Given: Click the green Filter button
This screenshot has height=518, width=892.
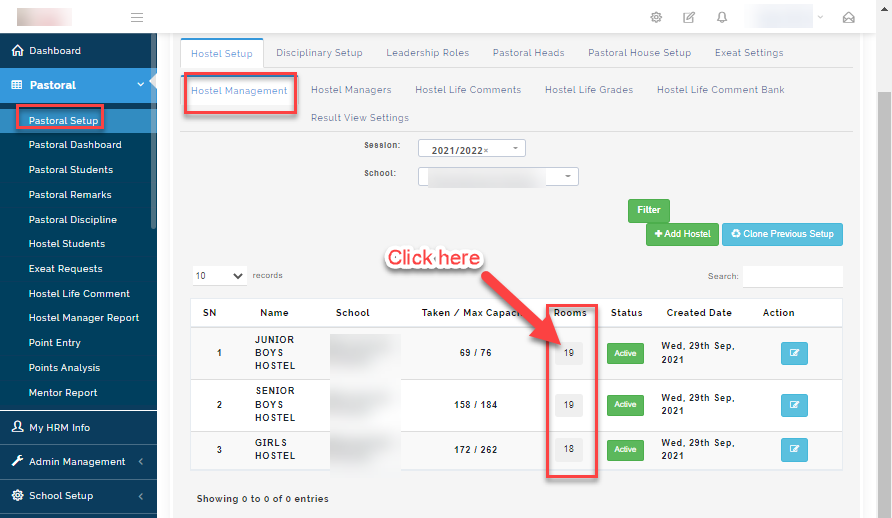Looking at the screenshot, I should pos(649,210).
